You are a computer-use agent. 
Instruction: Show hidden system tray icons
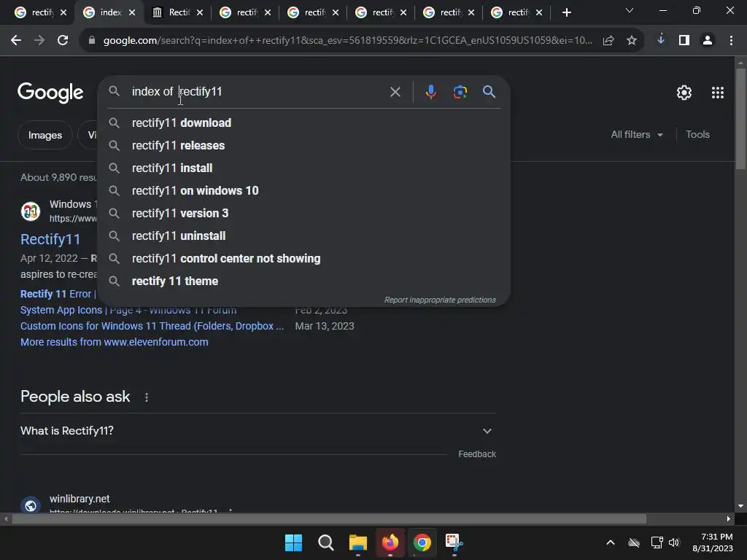(611, 542)
